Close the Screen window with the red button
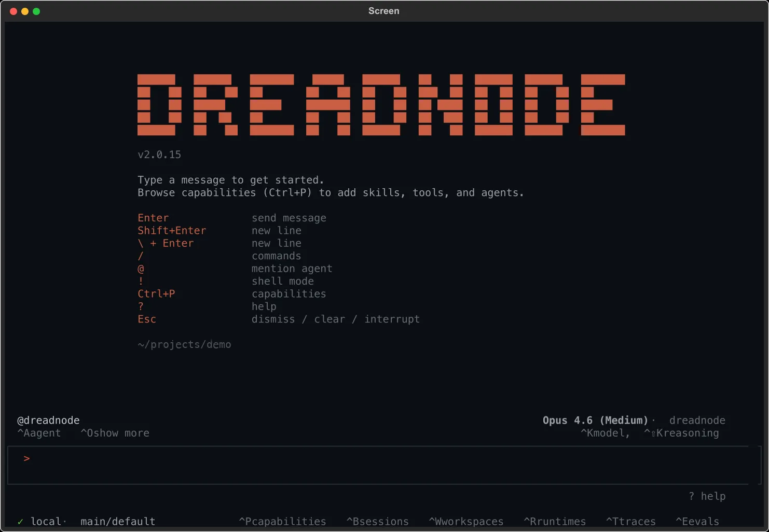The height and width of the screenshot is (532, 769). tap(13, 11)
